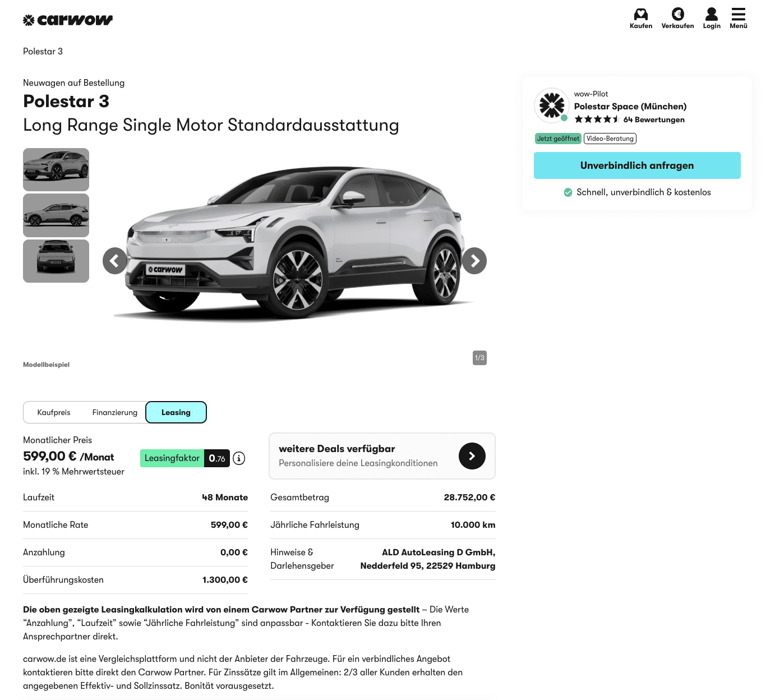
Task: Open the Verkaufen euro icon
Action: [x=677, y=15]
